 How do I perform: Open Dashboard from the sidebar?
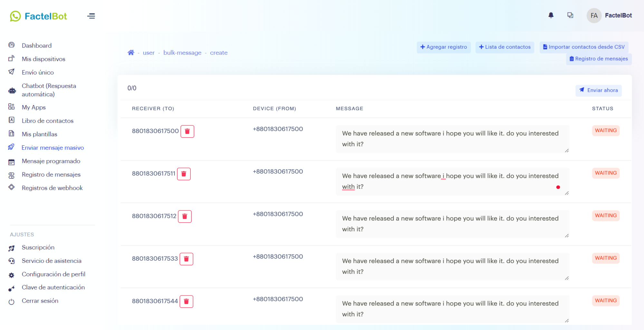point(36,45)
